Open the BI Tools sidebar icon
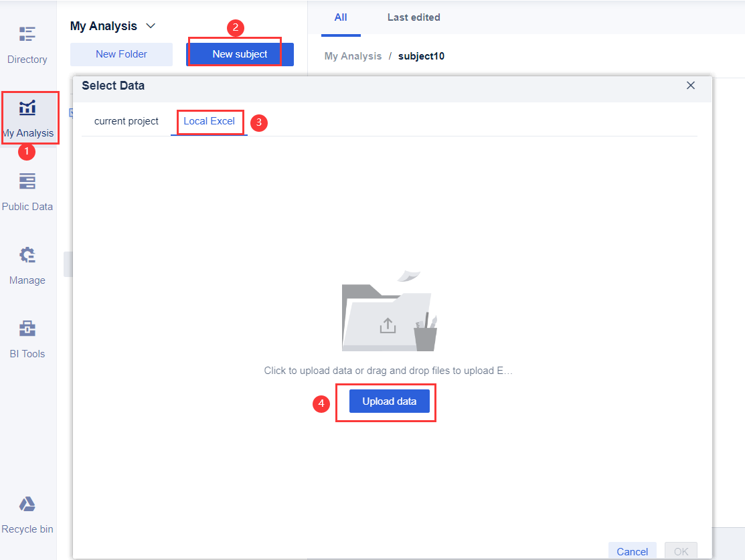745x560 pixels. pyautogui.click(x=27, y=328)
